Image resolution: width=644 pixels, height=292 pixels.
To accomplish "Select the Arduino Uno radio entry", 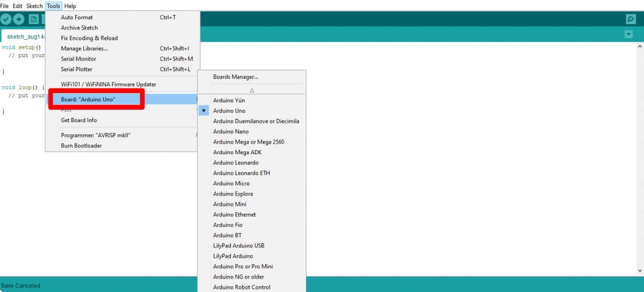I will click(x=252, y=111).
